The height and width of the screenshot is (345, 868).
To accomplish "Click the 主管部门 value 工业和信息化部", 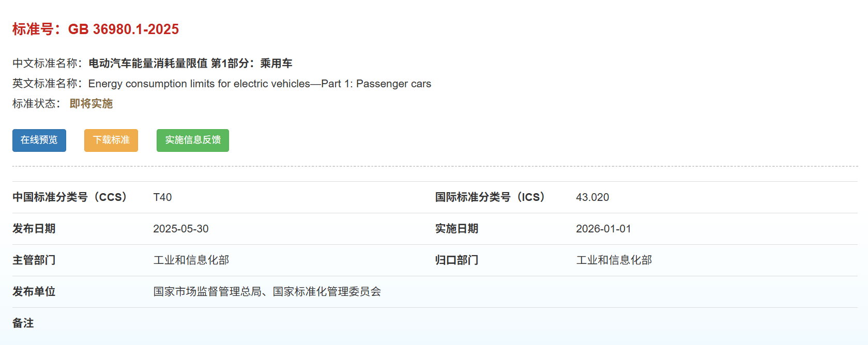I will (x=191, y=260).
